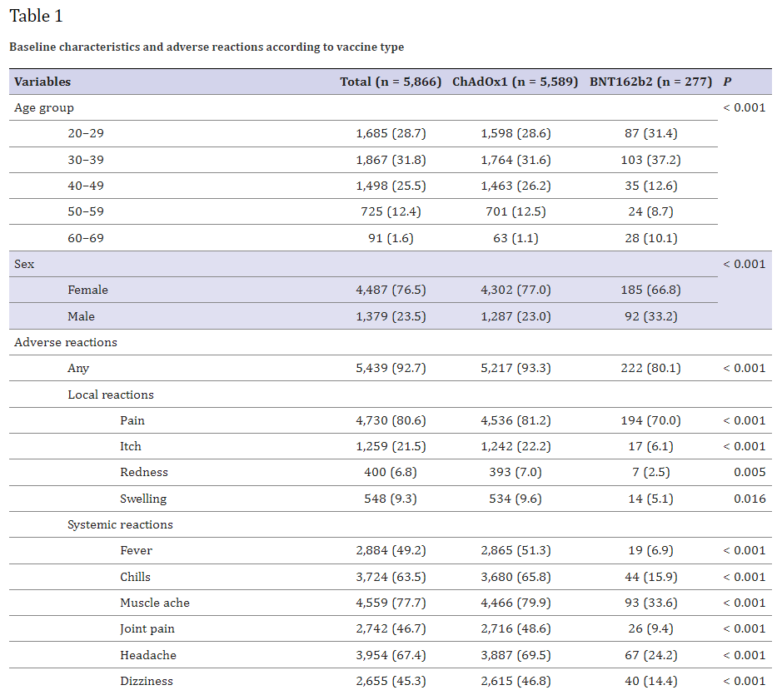Image resolution: width=782 pixels, height=700 pixels.
Task: Select total value '400 (6.8)'
Action: [391, 473]
